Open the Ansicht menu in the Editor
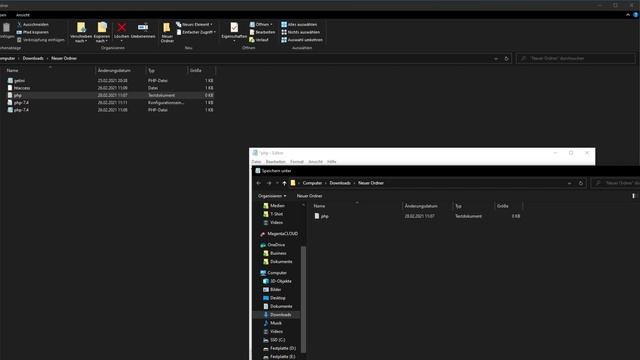The image size is (640, 360). (x=315, y=162)
